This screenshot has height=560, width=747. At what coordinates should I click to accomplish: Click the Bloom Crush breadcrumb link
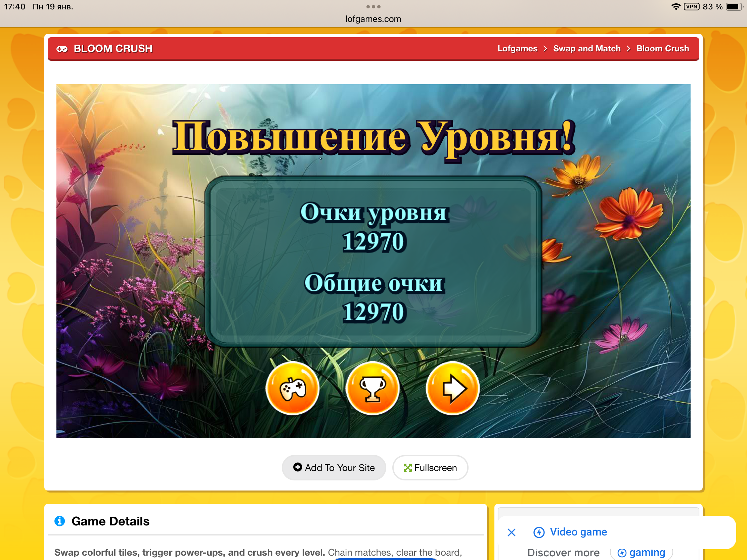pyautogui.click(x=662, y=49)
